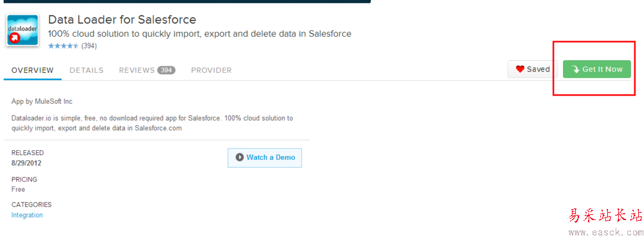This screenshot has width=644, height=242.
Task: Click the Free pricing value
Action: click(18, 189)
